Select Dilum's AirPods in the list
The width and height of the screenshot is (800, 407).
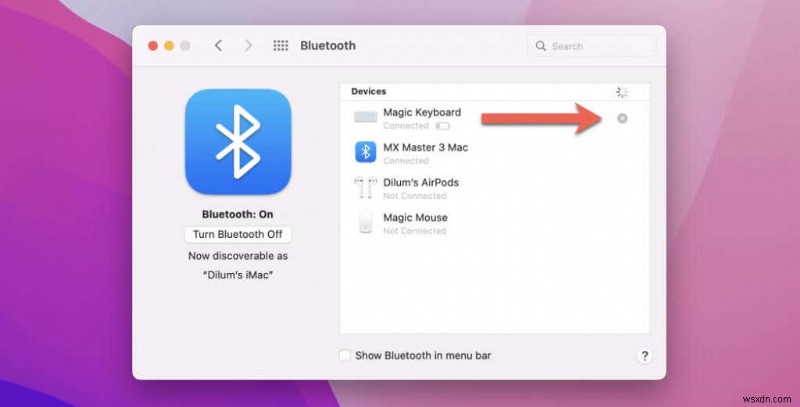click(x=421, y=183)
